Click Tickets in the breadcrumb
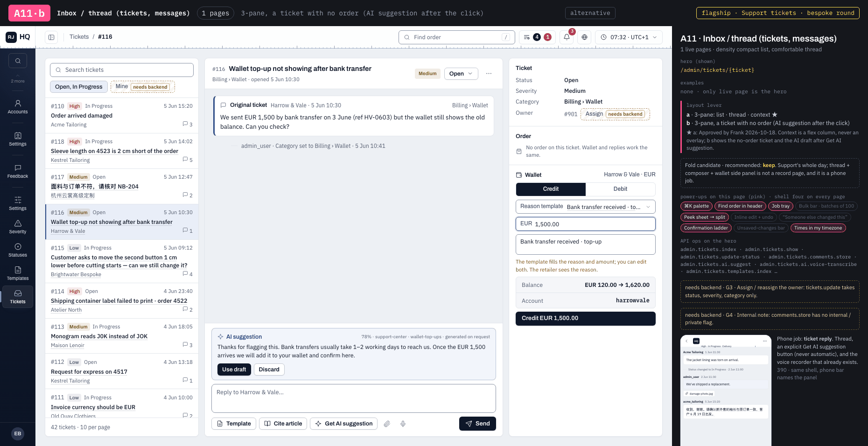The height and width of the screenshot is (446, 868). [79, 37]
